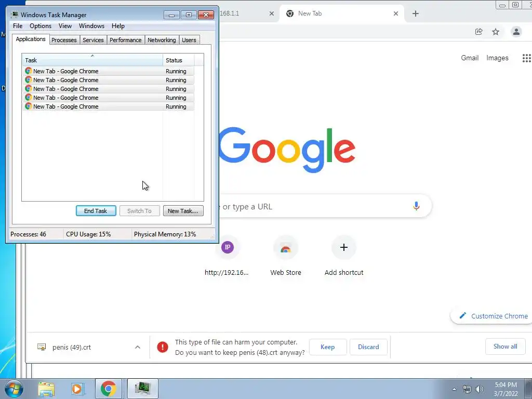Open the View menu in Task Manager
The width and height of the screenshot is (532, 399).
65,26
